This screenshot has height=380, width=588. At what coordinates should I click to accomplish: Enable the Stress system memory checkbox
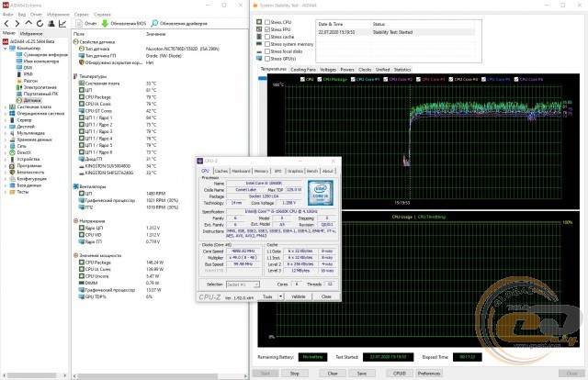click(267, 44)
